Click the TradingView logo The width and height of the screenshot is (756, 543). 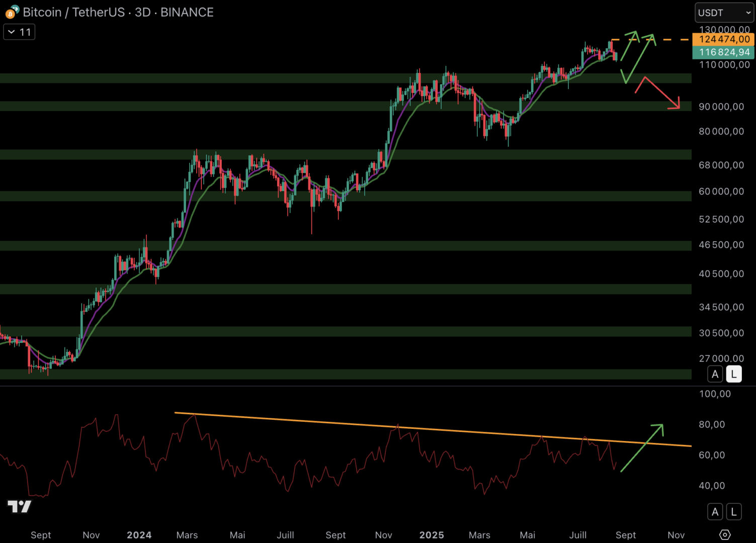pyautogui.click(x=19, y=506)
